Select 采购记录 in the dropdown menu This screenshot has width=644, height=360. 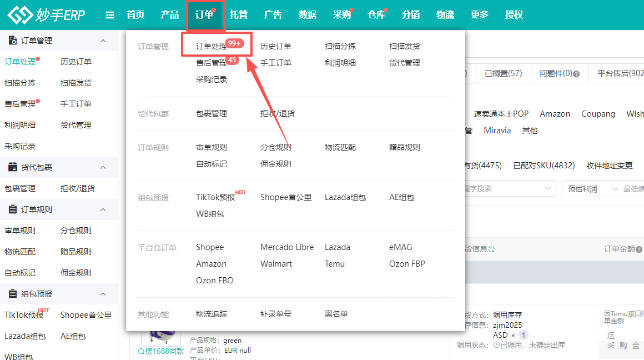[212, 79]
